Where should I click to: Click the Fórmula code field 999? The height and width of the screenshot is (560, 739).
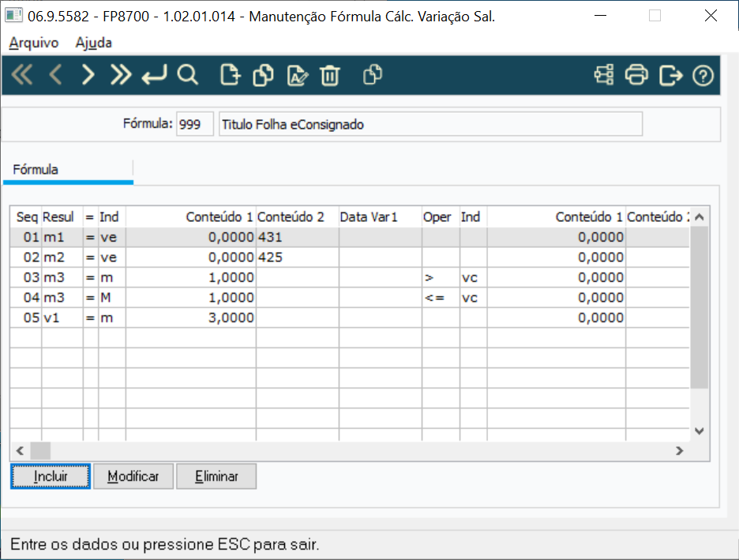point(195,125)
